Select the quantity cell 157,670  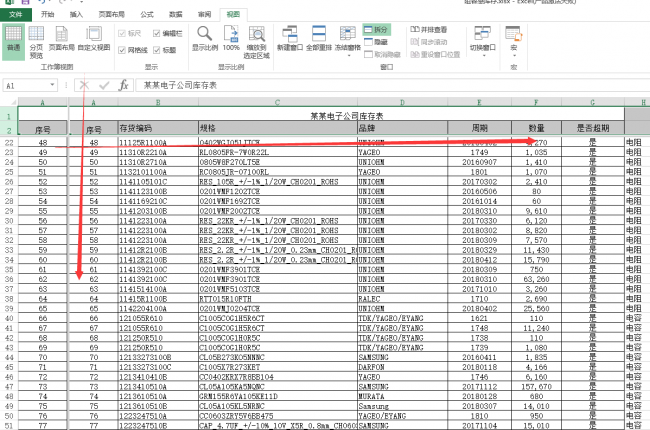536,386
